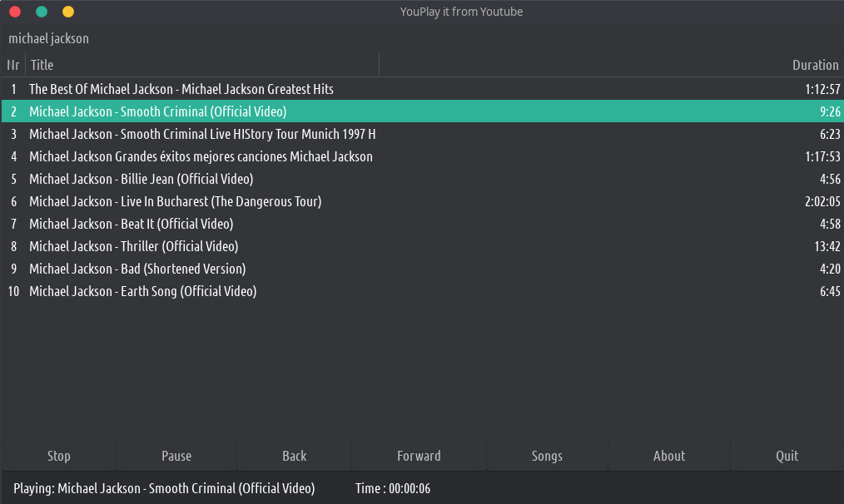The height and width of the screenshot is (504, 844).
Task: Skip ahead with the Forward button
Action: pos(419,456)
